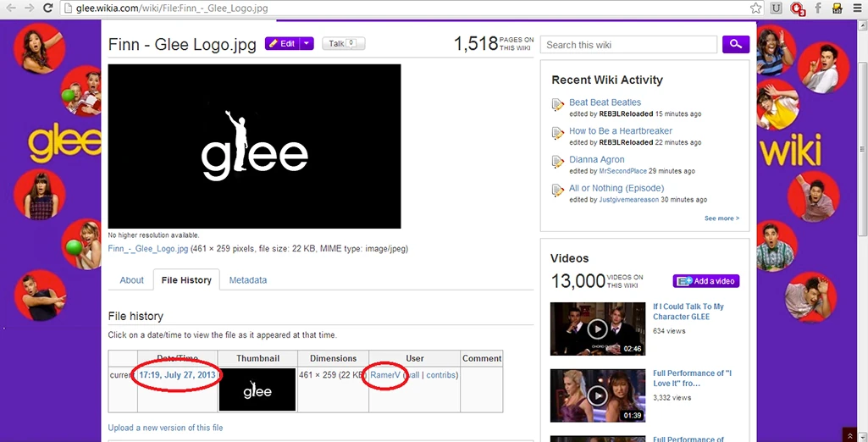This screenshot has width=868, height=442.
Task: Click the browser reload icon
Action: pyautogui.click(x=48, y=8)
